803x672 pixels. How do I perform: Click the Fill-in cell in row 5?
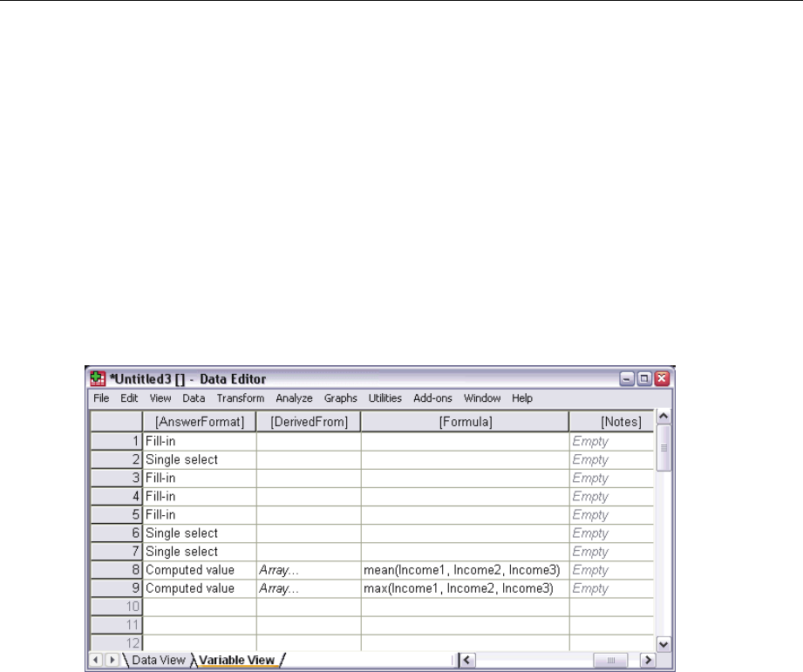click(200, 515)
